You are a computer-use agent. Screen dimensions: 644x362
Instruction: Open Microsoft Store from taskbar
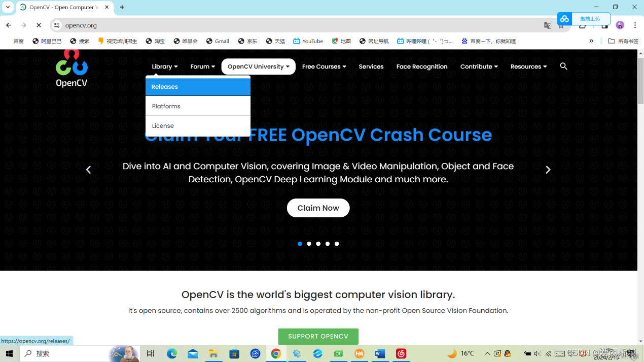[x=234, y=353]
